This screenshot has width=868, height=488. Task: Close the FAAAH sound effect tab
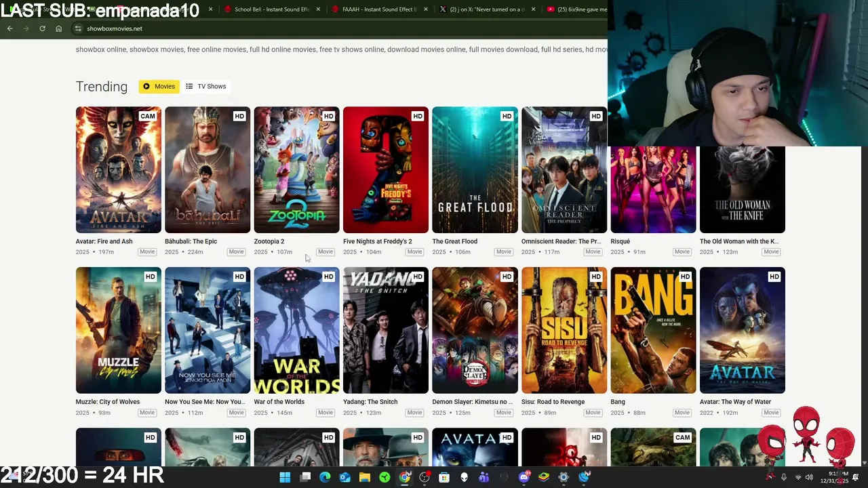point(425,9)
